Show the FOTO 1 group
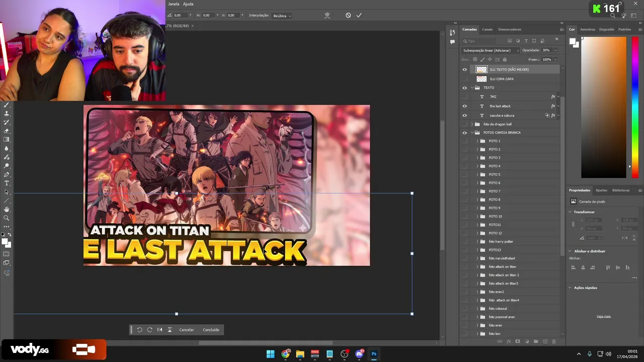The width and height of the screenshot is (644, 362). pos(464,141)
